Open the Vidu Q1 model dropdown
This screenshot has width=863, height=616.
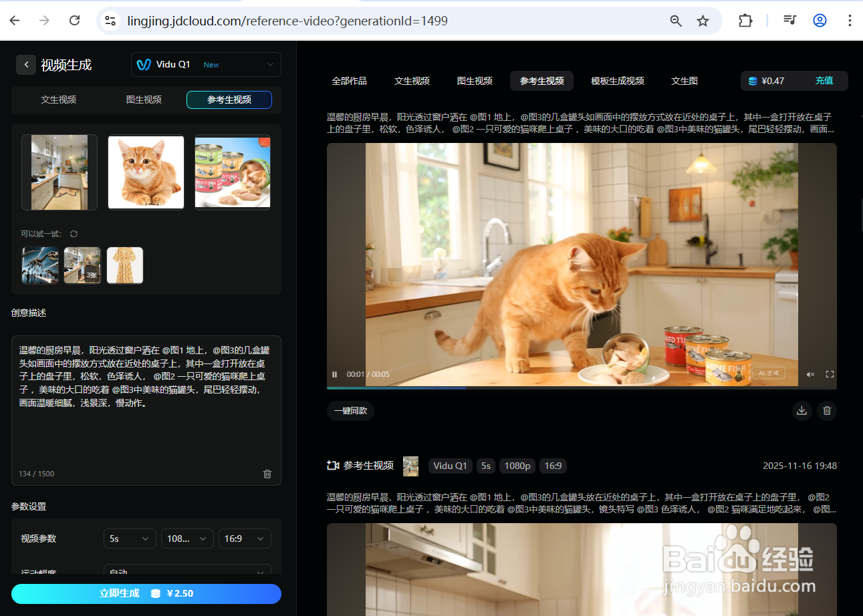(205, 64)
